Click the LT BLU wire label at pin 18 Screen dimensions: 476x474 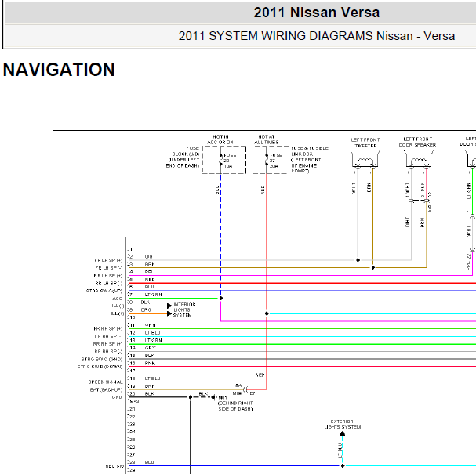[x=152, y=378]
